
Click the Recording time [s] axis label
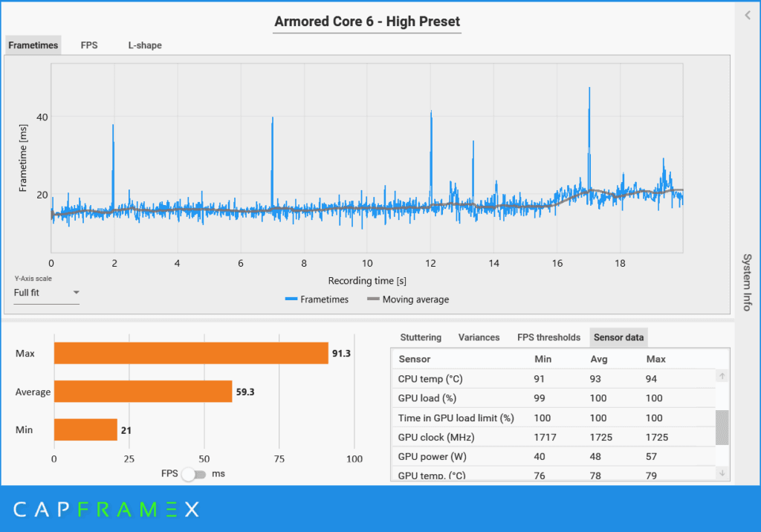367,281
